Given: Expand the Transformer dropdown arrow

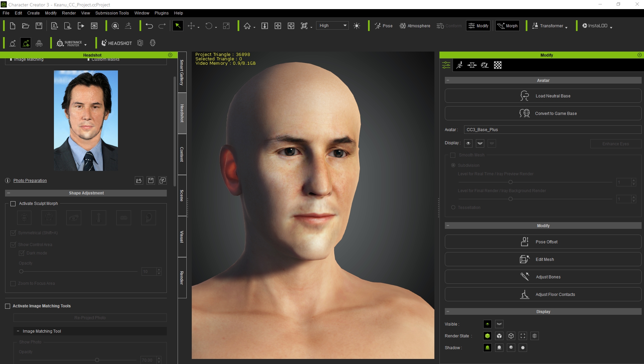Looking at the screenshot, I should pos(566,27).
